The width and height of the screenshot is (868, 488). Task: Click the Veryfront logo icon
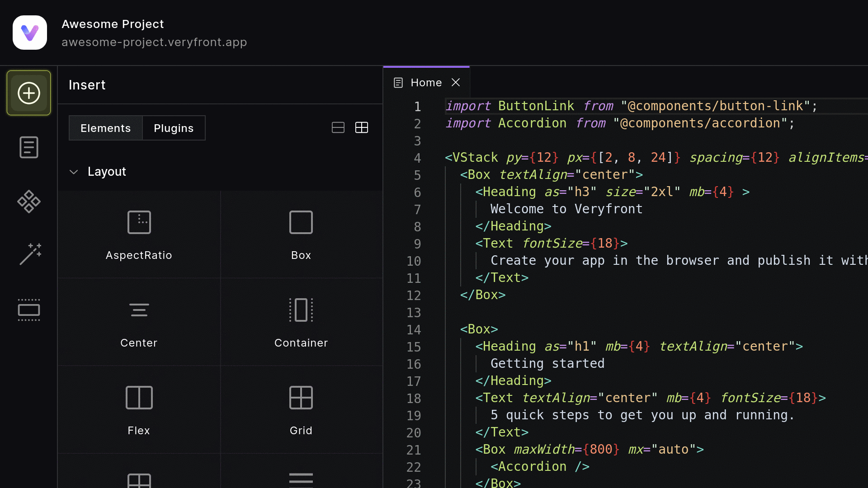[x=30, y=33]
